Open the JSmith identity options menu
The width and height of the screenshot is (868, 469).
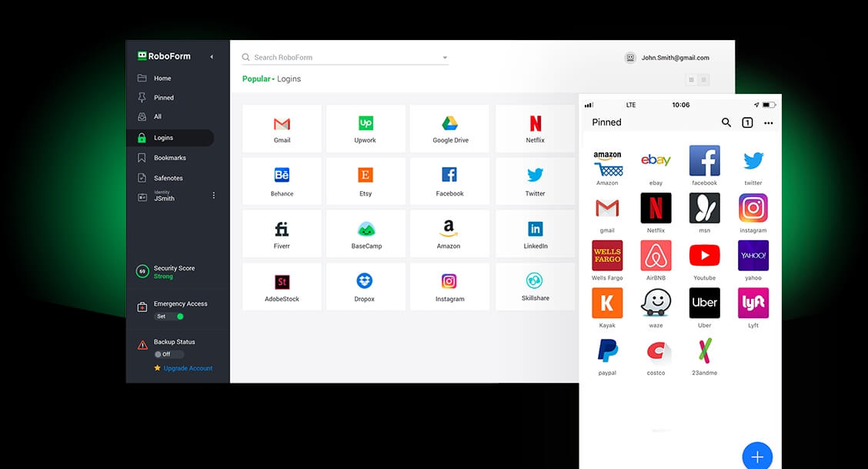(214, 196)
